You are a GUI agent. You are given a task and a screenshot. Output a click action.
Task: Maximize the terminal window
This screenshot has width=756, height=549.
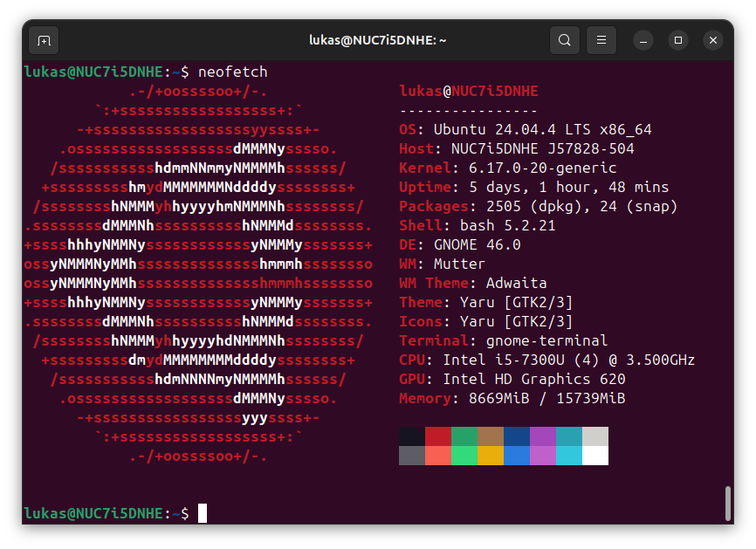coord(678,40)
